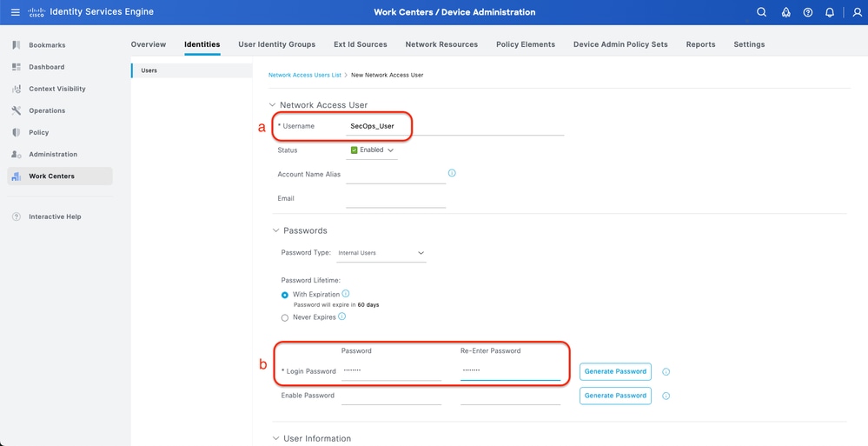Expand the User Information section

(275, 438)
